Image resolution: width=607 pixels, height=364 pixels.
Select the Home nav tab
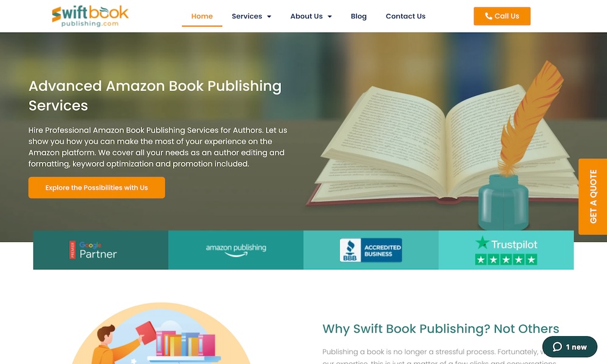(202, 16)
